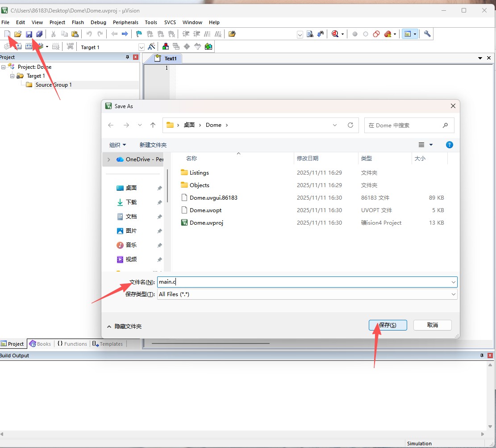Toggle Hide Folders (隐藏文件夹) in Save As dialog
The height and width of the screenshot is (448, 496).
[x=125, y=327]
